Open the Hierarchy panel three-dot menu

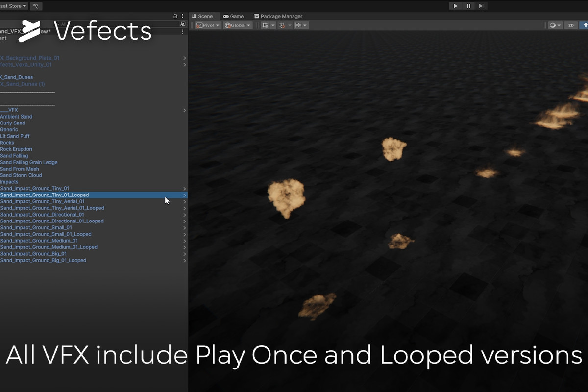[x=183, y=16]
